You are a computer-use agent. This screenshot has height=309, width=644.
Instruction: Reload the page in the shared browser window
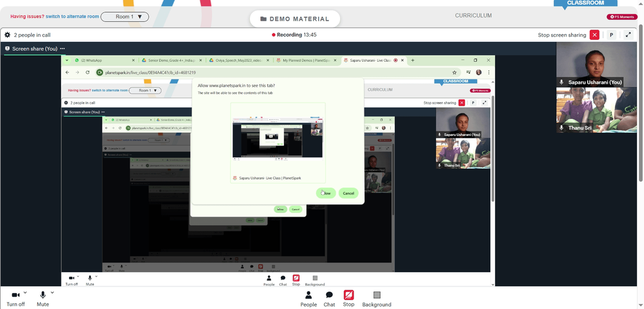tap(88, 72)
